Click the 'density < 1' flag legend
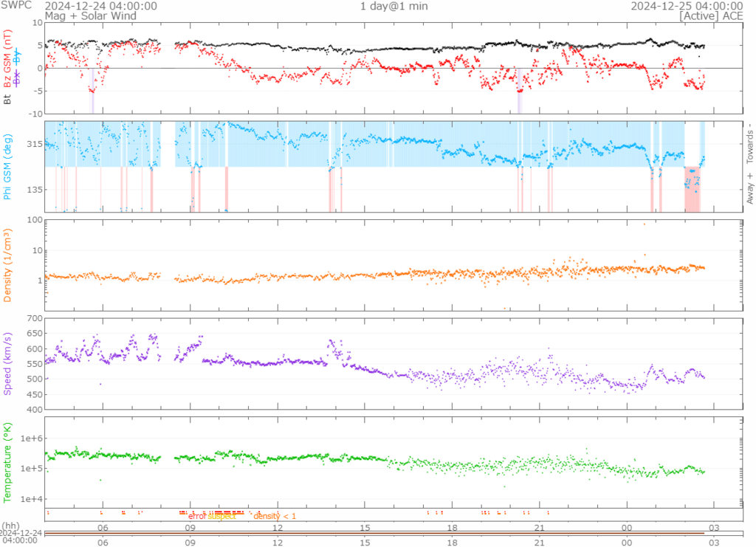Image resolution: width=756 pixels, height=547 pixels. [275, 516]
